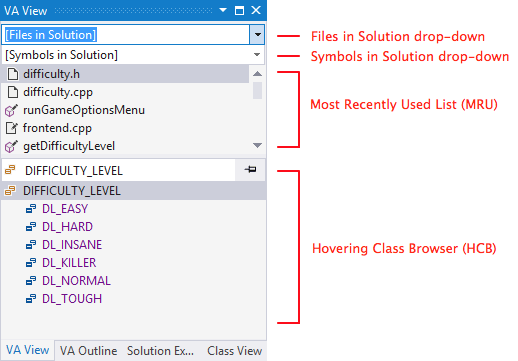Click the DIFFICULTY_LEVEL symbol input field
The image size is (518, 361).
(118, 170)
